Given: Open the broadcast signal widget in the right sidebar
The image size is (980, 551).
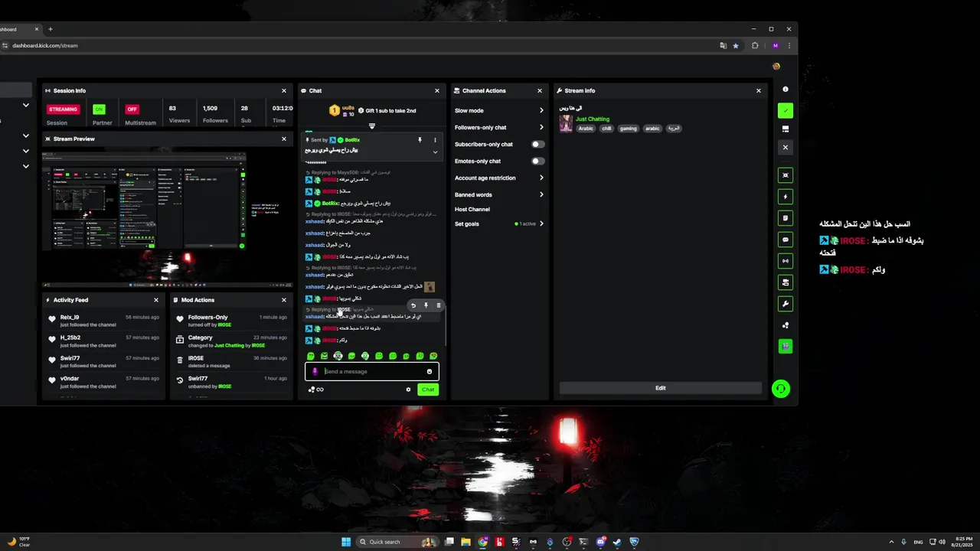Looking at the screenshot, I should point(785,261).
